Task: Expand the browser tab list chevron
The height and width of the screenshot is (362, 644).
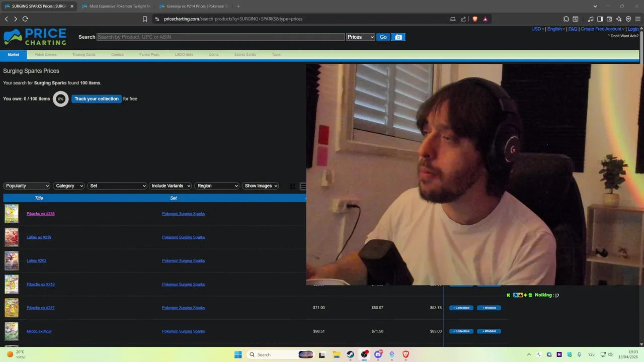Action: tap(595, 6)
